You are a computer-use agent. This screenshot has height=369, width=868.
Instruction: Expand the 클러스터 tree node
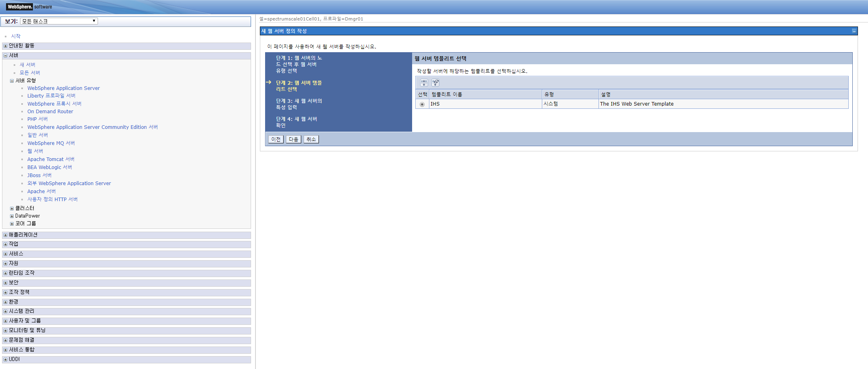coord(12,208)
